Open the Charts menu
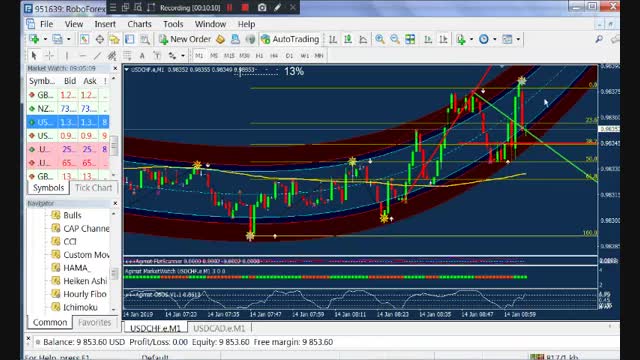This screenshot has height=360, width=640. [139, 24]
